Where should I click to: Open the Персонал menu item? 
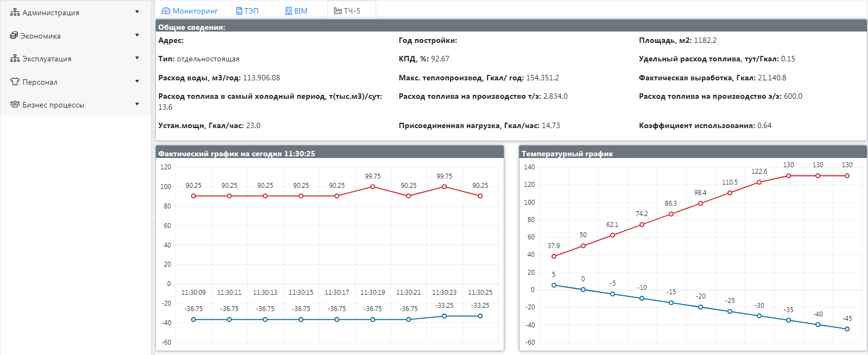[x=75, y=81]
